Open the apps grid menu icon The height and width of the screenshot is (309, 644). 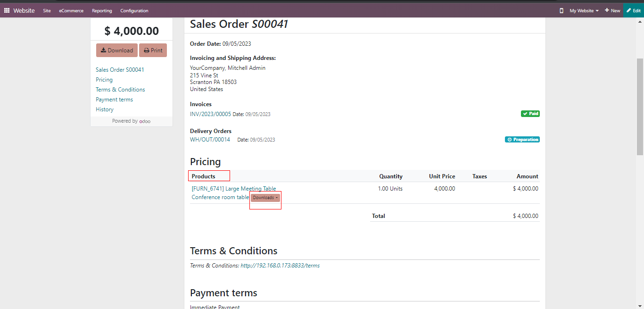coord(7,10)
